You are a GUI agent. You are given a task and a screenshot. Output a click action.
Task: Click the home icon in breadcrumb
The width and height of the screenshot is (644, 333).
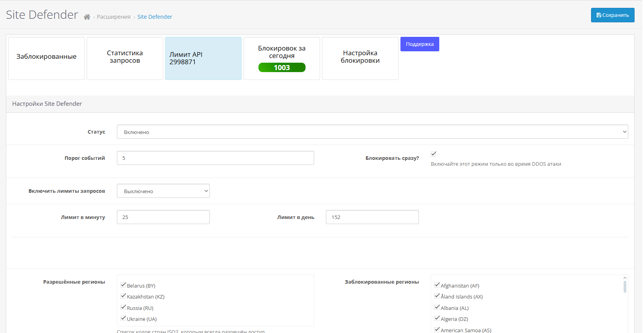pos(87,17)
